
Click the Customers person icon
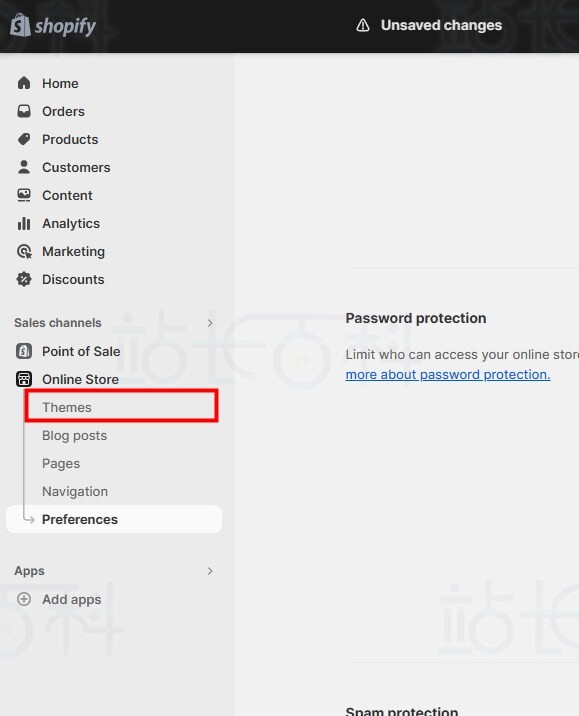pos(24,167)
